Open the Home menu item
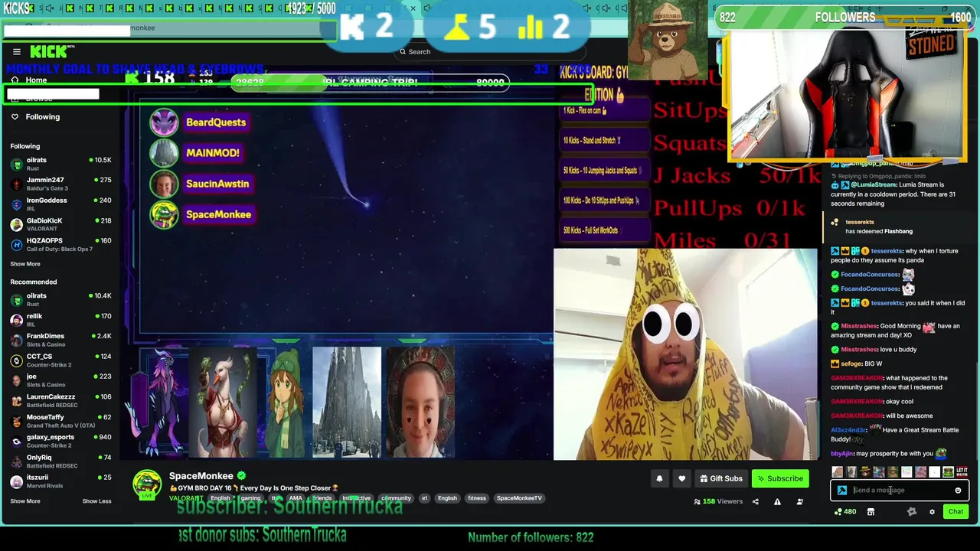Screen dimensions: 980x551 point(36,80)
